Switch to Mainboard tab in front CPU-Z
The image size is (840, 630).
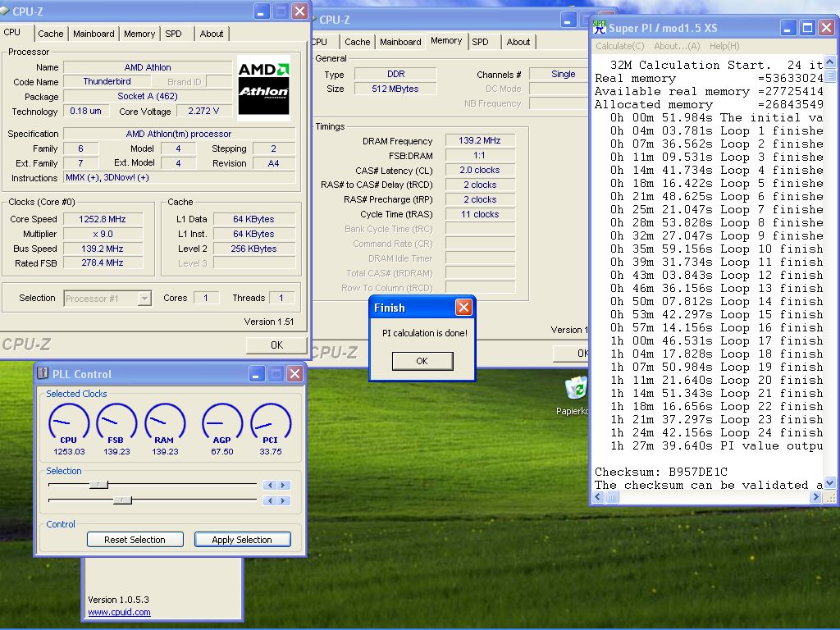click(x=94, y=34)
